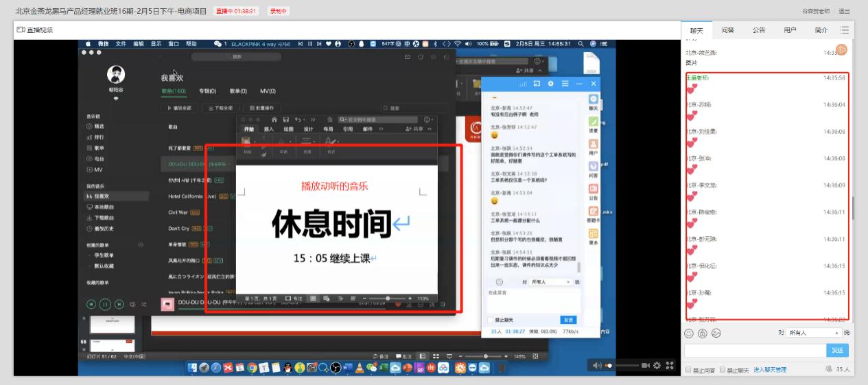868x385 pixels.
Task: Click the camera icon in video controls
Action: [646, 366]
